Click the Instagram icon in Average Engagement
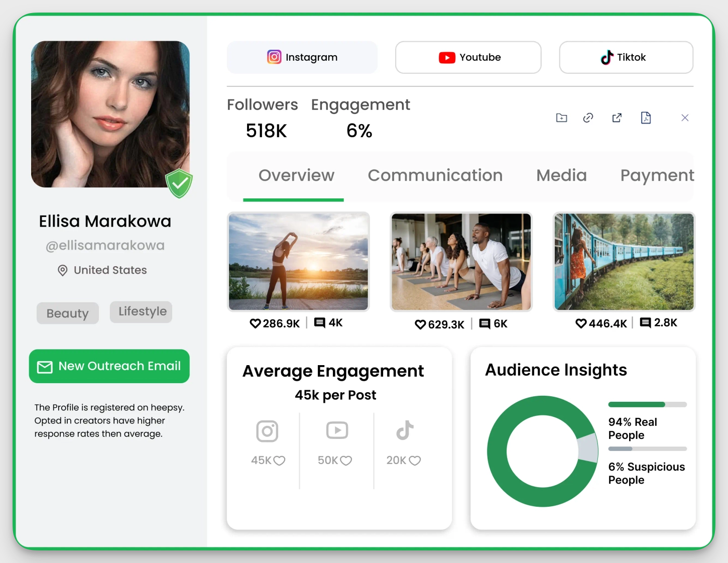Viewport: 728px width, 563px height. (x=267, y=431)
